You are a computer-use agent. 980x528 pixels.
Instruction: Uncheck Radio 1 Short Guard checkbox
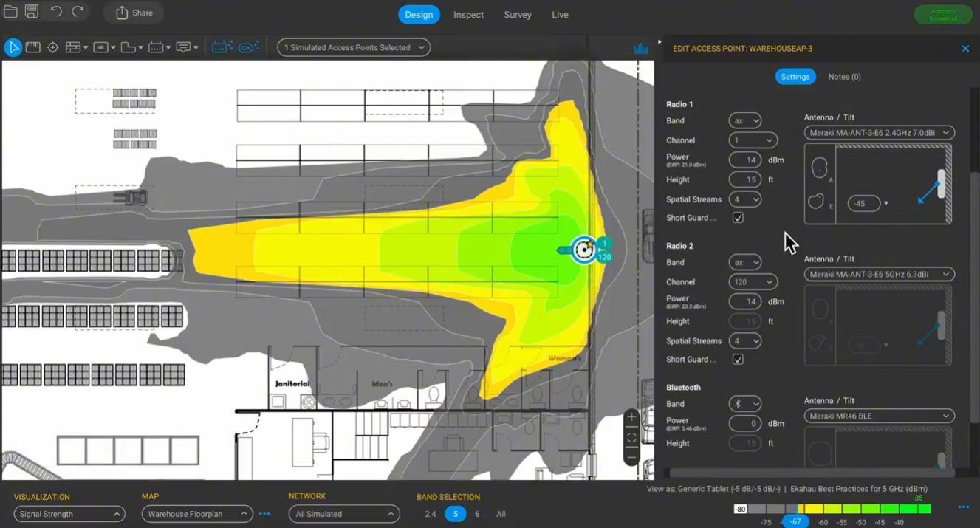[738, 218]
